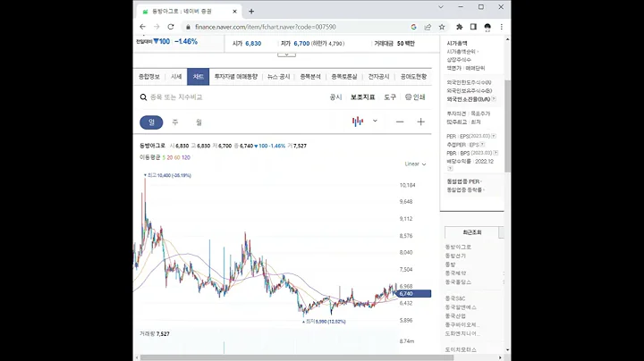Reload the page with the refresh icon
The height and width of the screenshot is (361, 644).
click(171, 27)
